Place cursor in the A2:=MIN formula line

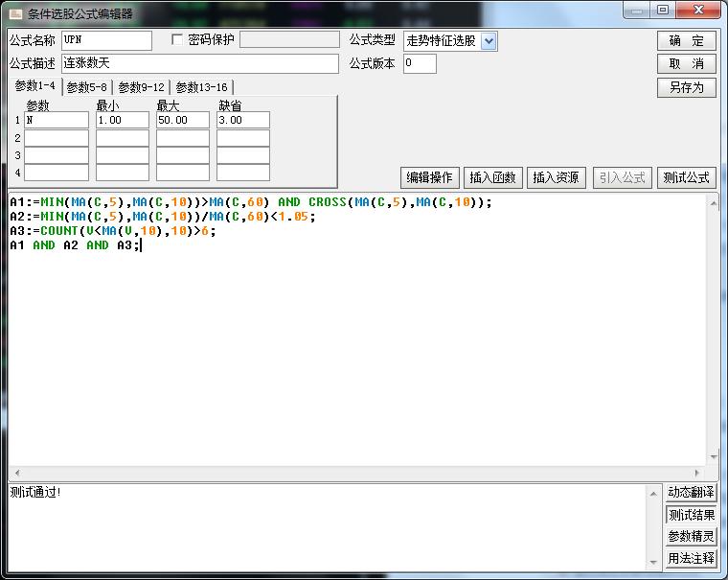pos(163,217)
